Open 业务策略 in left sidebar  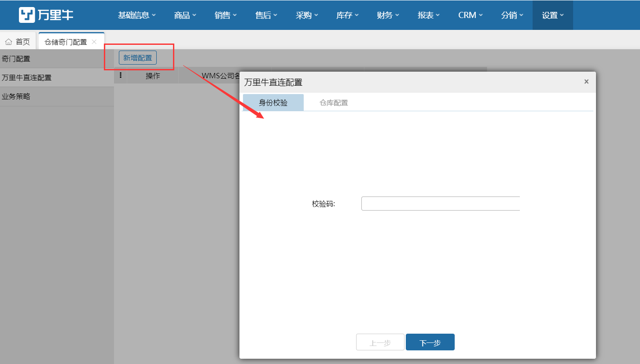tap(57, 96)
